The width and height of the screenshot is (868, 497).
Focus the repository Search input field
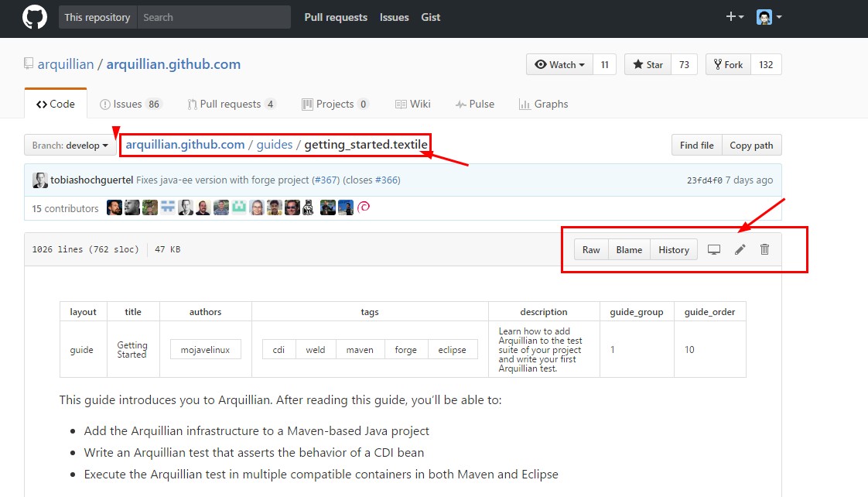pyautogui.click(x=214, y=17)
